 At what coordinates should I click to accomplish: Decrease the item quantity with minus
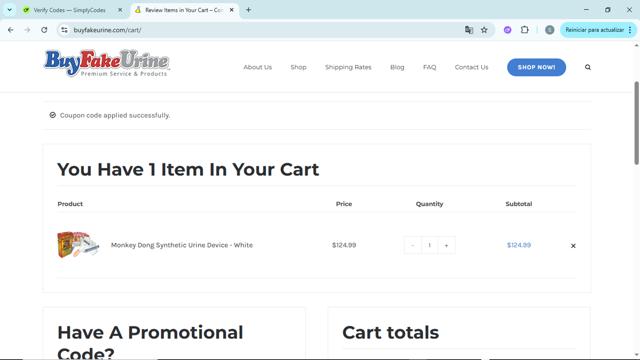pos(412,245)
